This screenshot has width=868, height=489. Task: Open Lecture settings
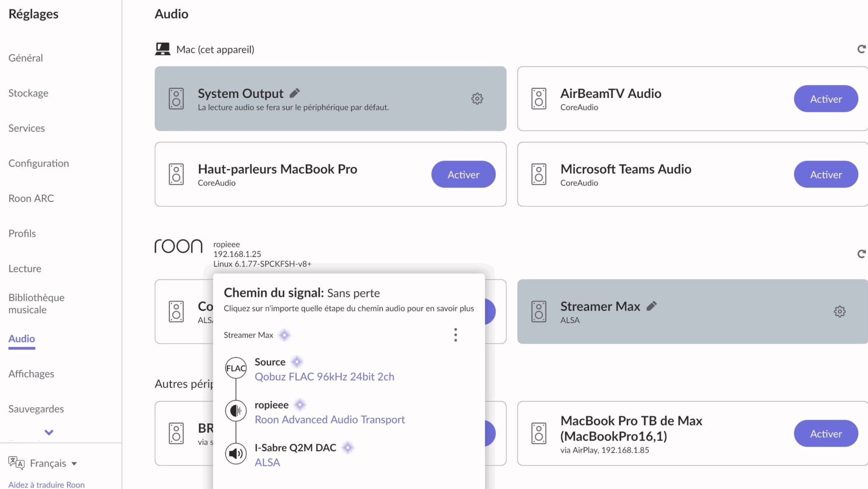[x=25, y=268]
